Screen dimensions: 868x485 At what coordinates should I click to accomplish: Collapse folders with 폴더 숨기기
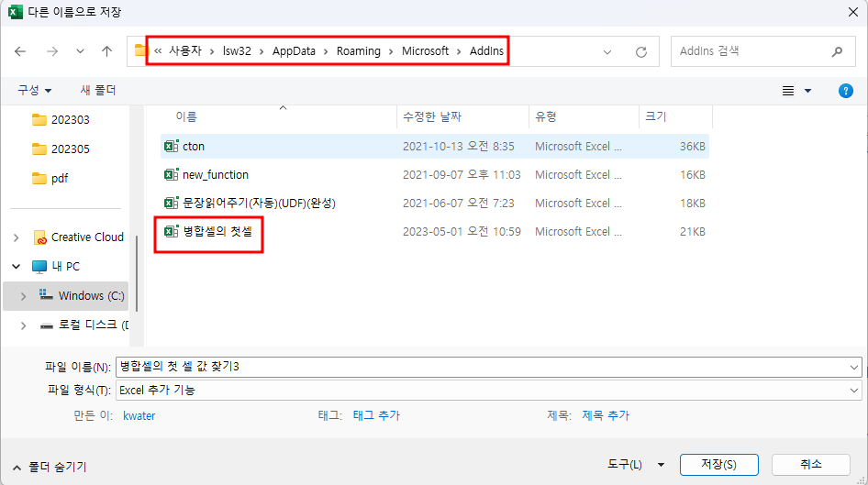pyautogui.click(x=50, y=468)
